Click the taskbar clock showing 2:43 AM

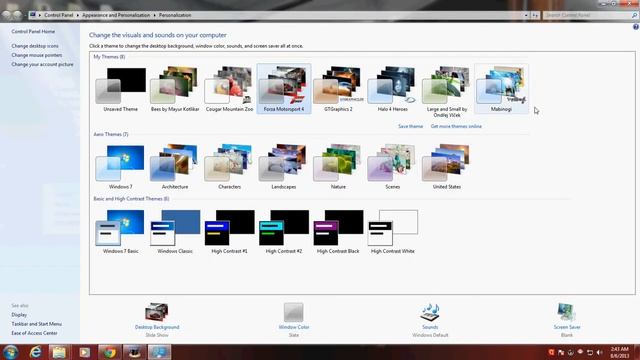(620, 352)
